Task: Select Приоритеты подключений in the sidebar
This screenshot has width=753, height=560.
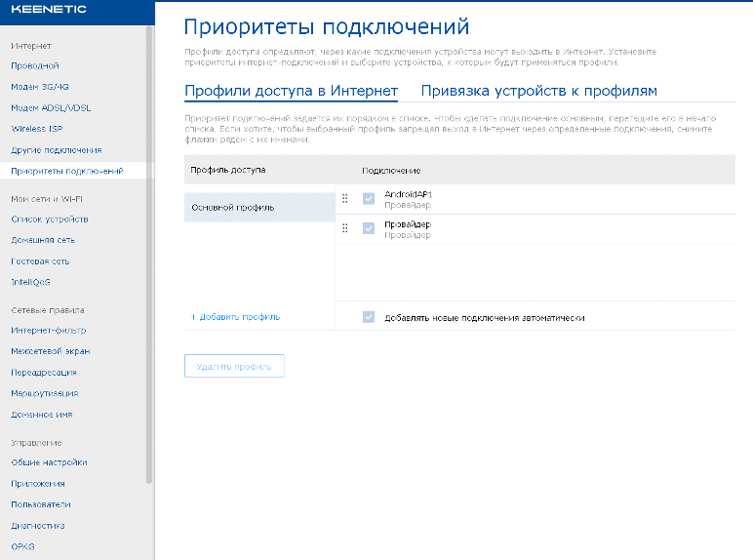Action: click(67, 171)
